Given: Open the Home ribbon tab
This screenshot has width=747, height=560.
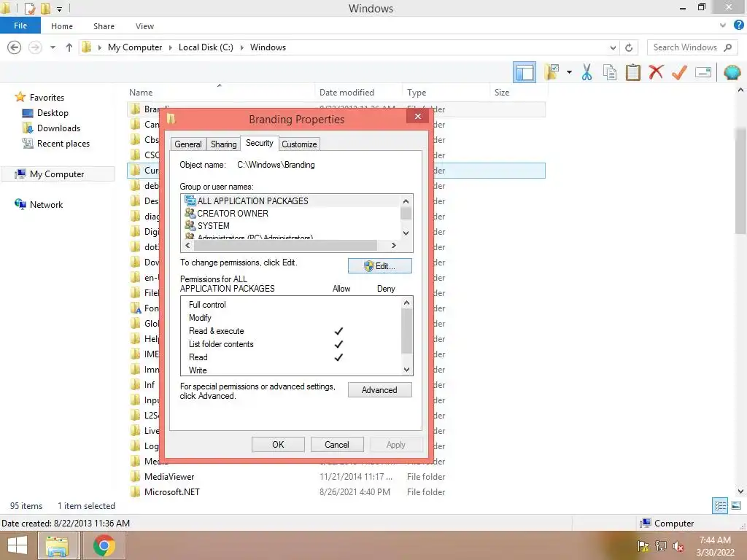Looking at the screenshot, I should tap(62, 26).
